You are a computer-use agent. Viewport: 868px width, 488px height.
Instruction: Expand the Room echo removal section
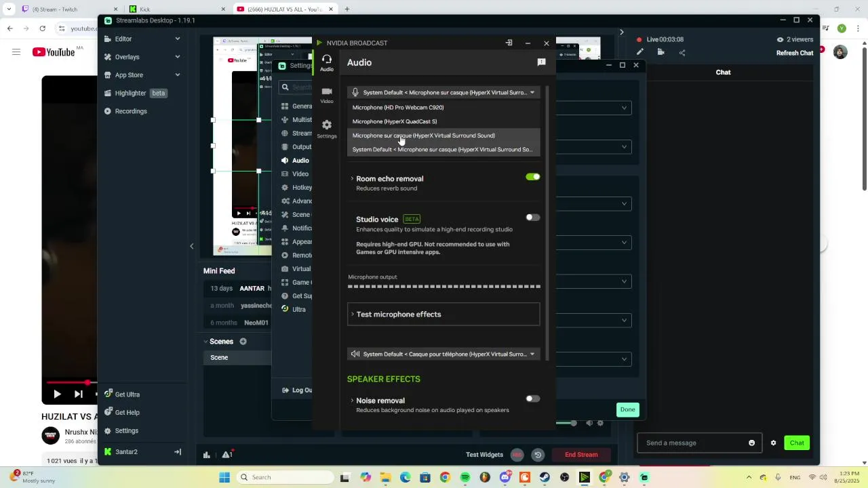[352, 179]
